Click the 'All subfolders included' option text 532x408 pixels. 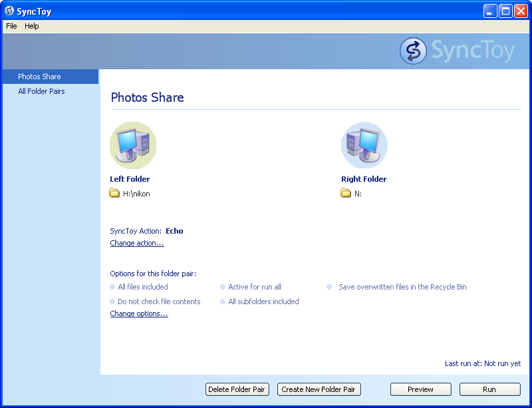[263, 302]
